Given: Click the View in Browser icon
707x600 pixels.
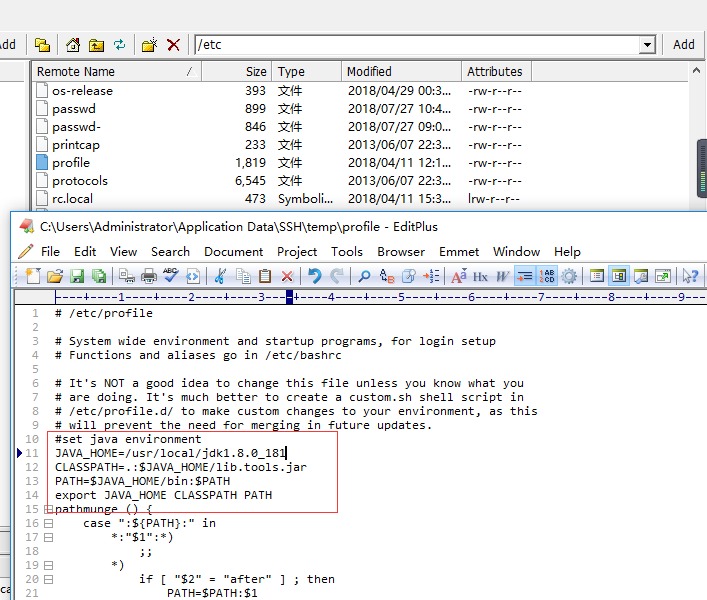Looking at the screenshot, I should click(193, 276).
